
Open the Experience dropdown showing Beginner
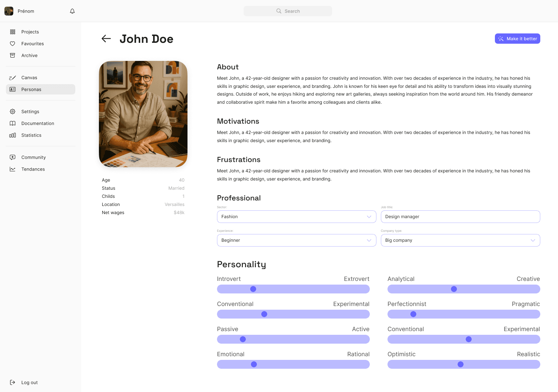tap(297, 240)
